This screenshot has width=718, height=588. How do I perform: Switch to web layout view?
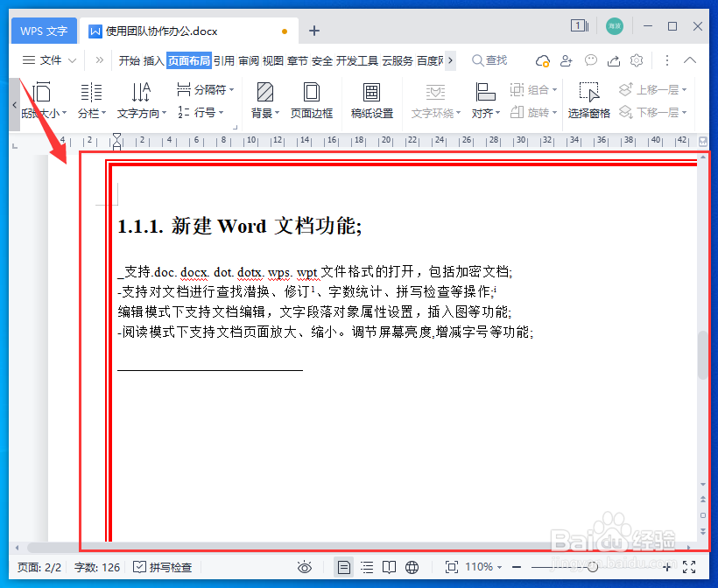(412, 567)
